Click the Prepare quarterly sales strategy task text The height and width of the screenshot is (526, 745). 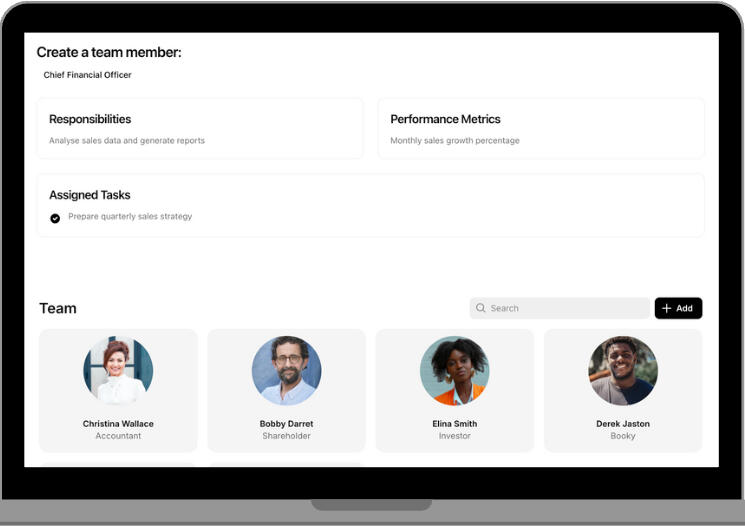tap(130, 217)
